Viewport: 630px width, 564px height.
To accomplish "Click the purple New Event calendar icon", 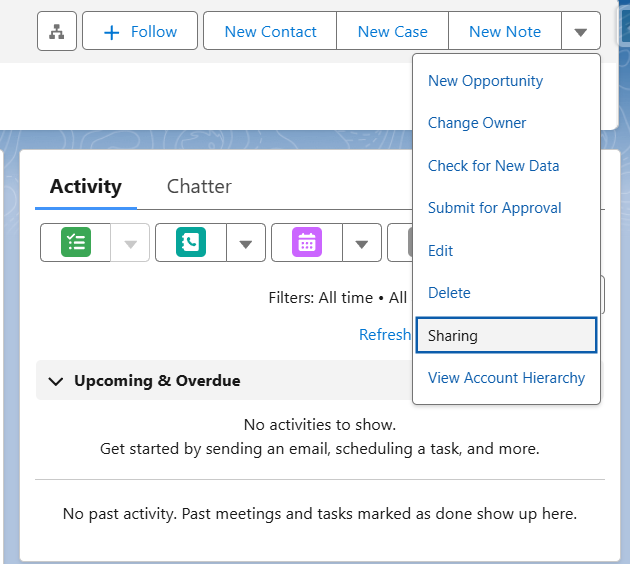I will click(307, 242).
